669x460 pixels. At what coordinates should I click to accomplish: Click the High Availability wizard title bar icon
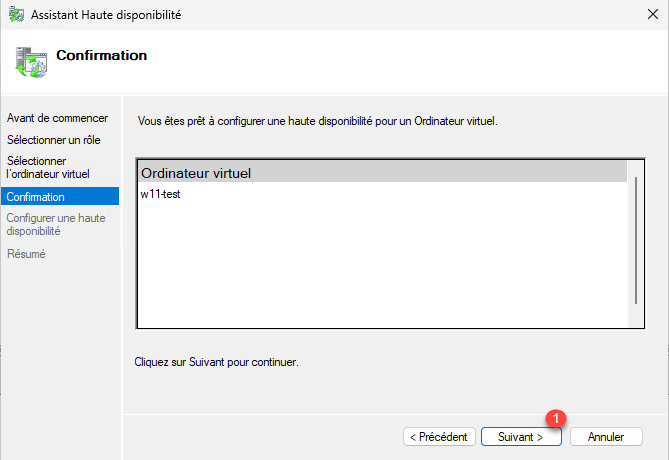tap(15, 15)
